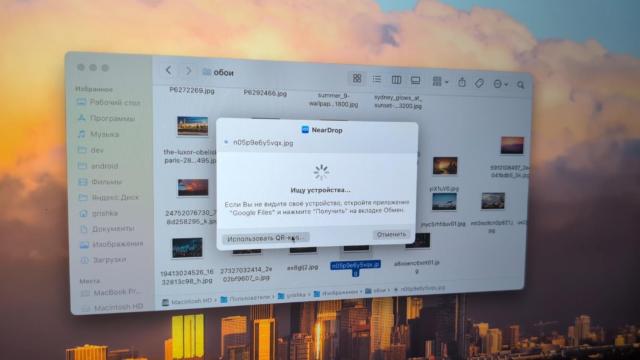640x360 pixels.
Task: Open Яндекс.Диск in sidebar
Action: [109, 198]
